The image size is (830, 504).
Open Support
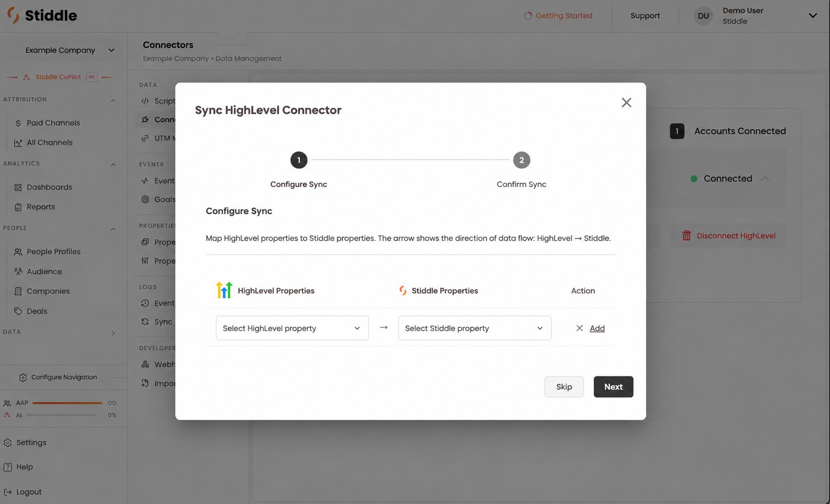coord(645,15)
